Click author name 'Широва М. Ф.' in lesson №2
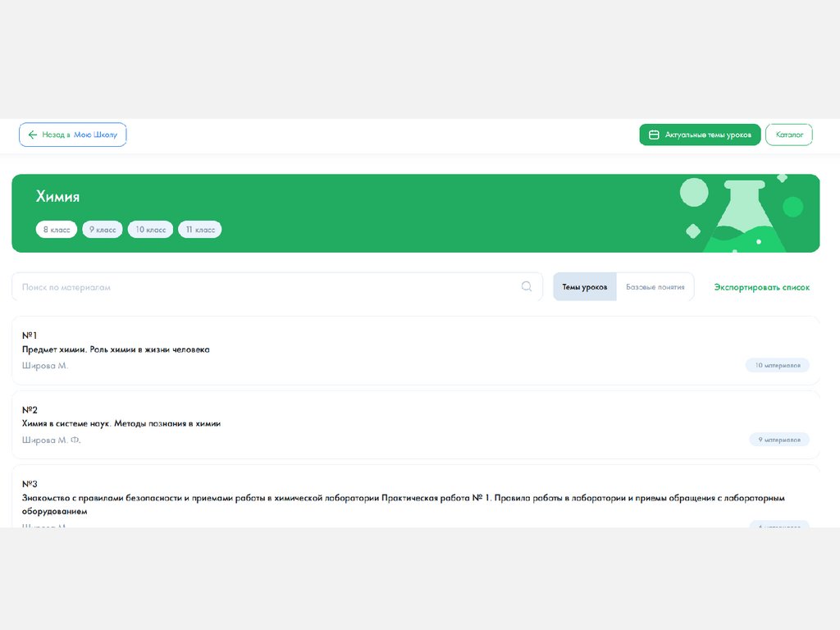This screenshot has height=630, width=840. (x=52, y=440)
